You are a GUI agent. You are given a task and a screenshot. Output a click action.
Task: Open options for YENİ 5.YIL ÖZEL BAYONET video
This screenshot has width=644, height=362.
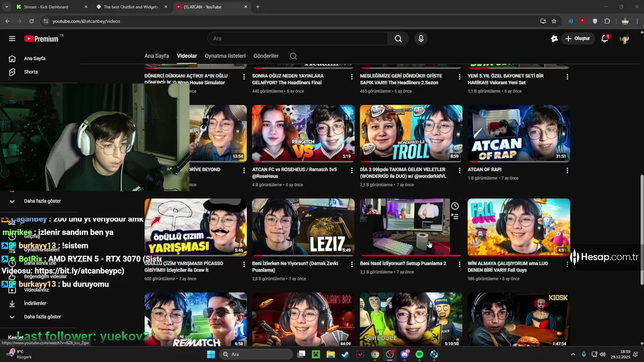(567, 77)
